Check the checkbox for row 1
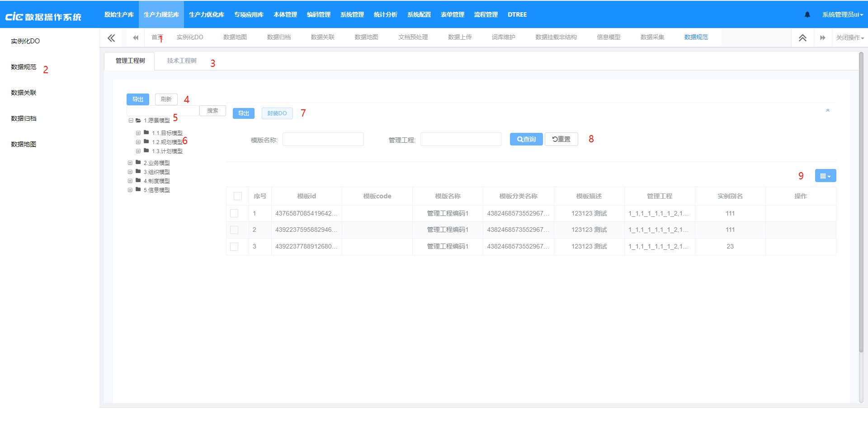868x422 pixels. coord(234,213)
